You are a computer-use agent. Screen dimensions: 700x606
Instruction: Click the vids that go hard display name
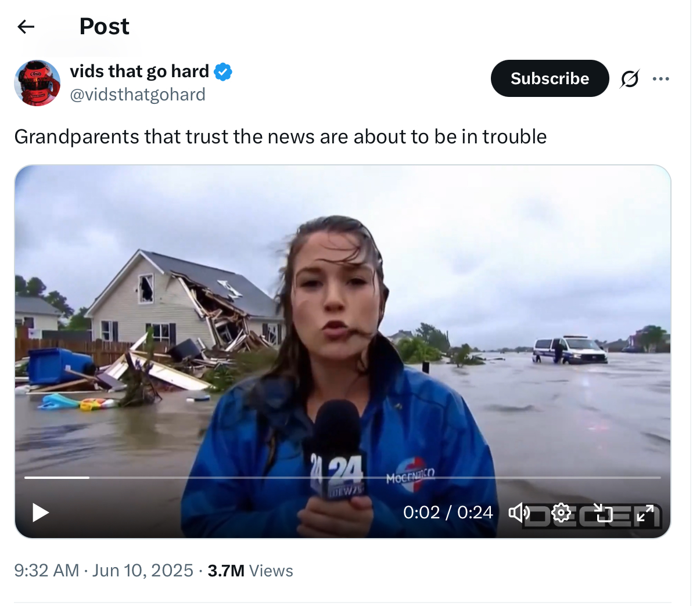pyautogui.click(x=139, y=71)
